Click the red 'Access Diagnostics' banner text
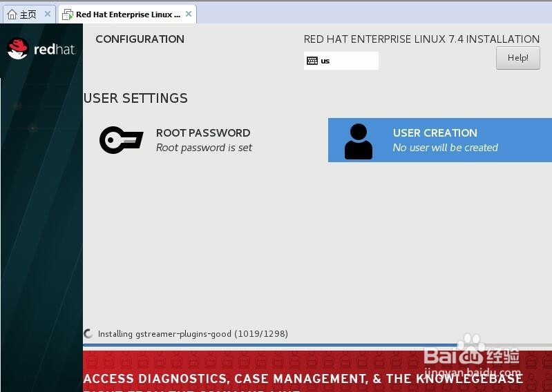 coord(303,379)
